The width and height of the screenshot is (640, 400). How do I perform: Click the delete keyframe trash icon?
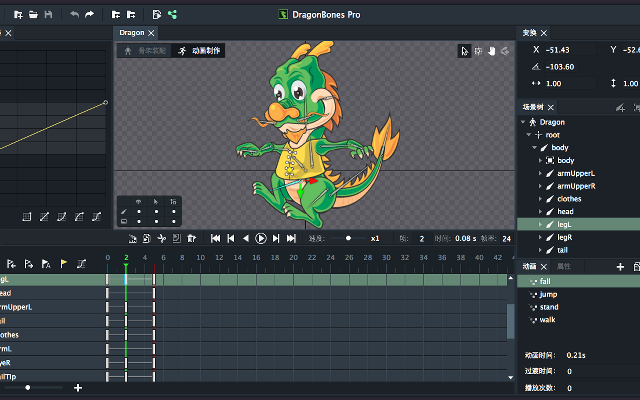coord(191,238)
